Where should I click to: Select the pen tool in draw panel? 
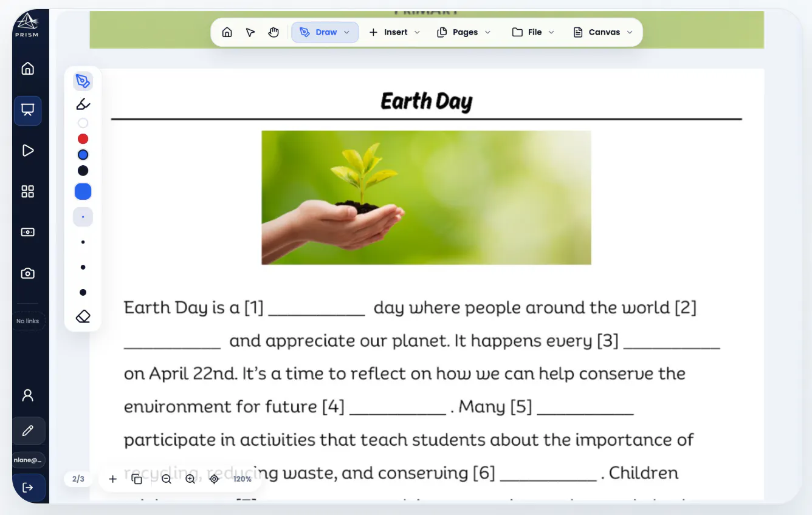[x=83, y=81]
